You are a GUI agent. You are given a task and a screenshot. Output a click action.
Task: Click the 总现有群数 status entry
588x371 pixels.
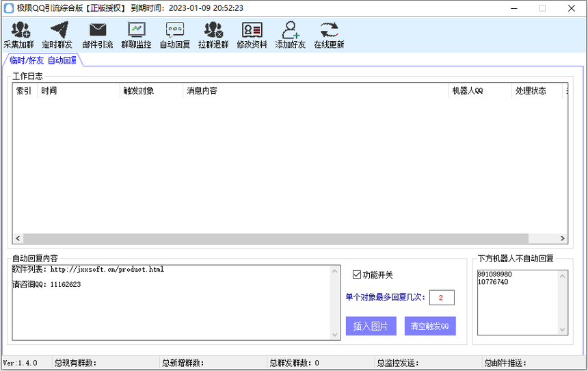click(75, 363)
